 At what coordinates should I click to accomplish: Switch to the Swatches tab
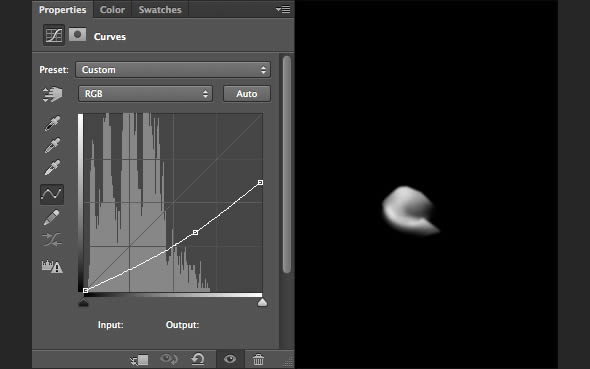pyautogui.click(x=160, y=10)
